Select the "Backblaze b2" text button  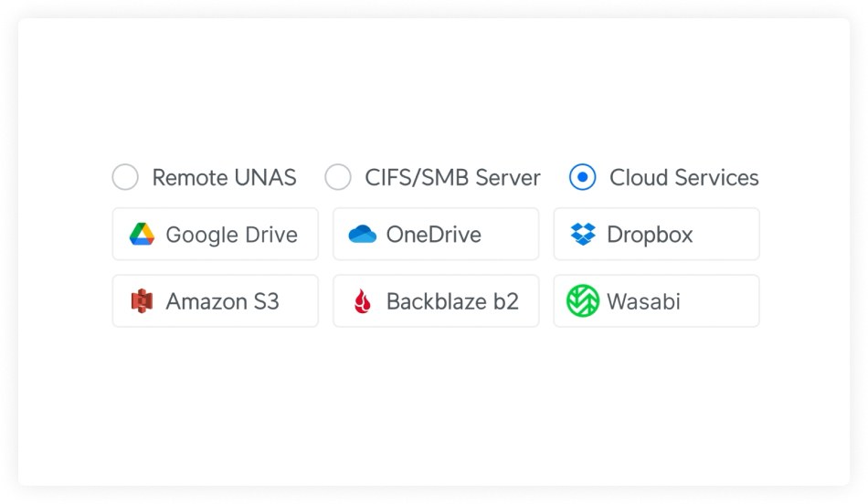(x=452, y=301)
